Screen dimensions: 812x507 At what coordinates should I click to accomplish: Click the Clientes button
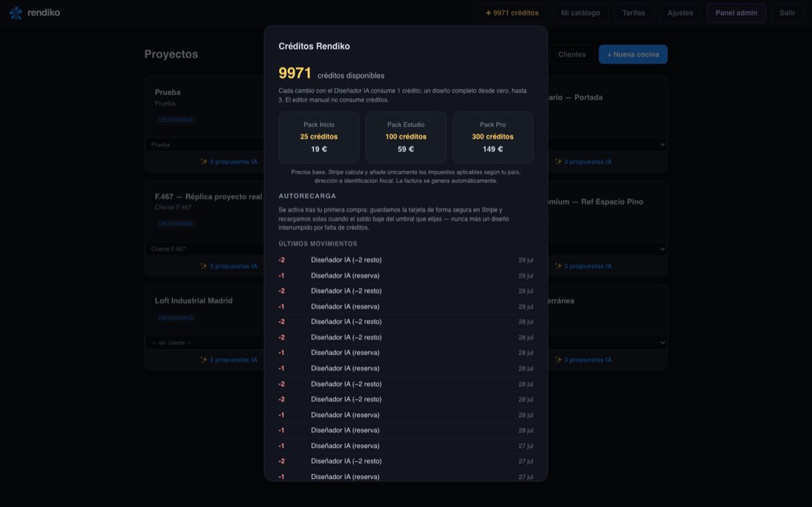click(571, 55)
